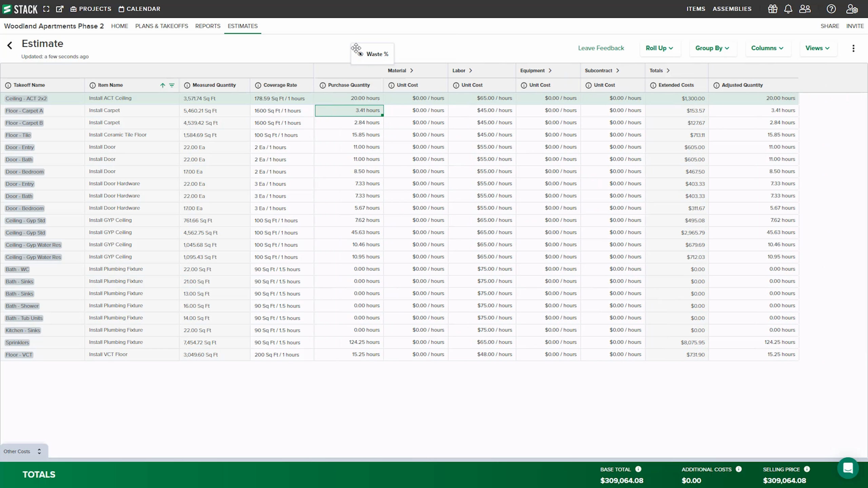Click the INVITE button

(855, 26)
